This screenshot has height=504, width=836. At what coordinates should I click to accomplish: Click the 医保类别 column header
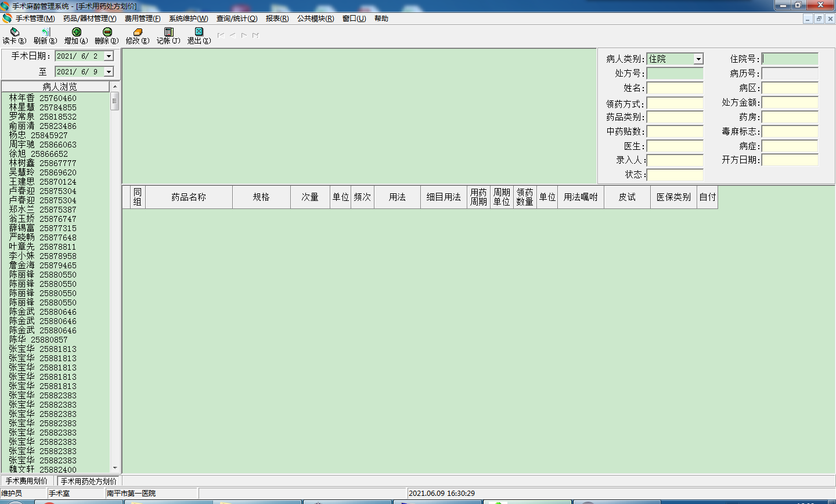[673, 197]
